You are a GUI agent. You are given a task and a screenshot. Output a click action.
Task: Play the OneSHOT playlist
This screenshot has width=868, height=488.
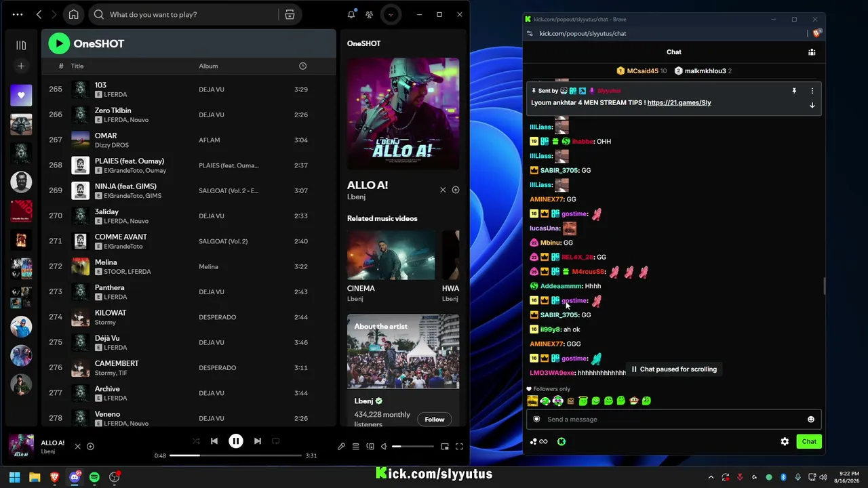(59, 43)
